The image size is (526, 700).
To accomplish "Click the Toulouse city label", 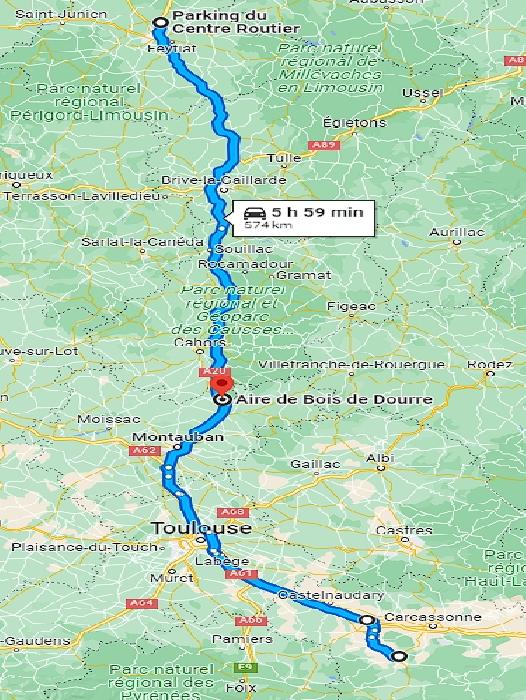I will tap(201, 528).
